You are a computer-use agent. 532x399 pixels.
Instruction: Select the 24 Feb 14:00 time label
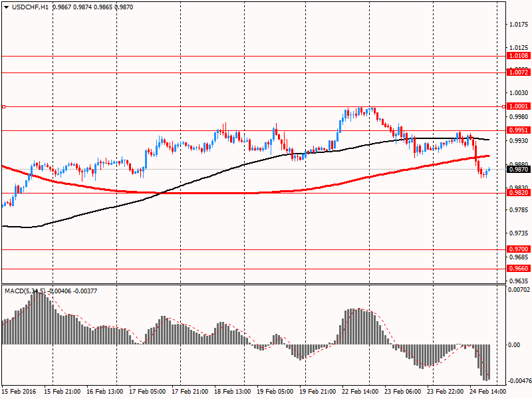pyautogui.click(x=487, y=392)
